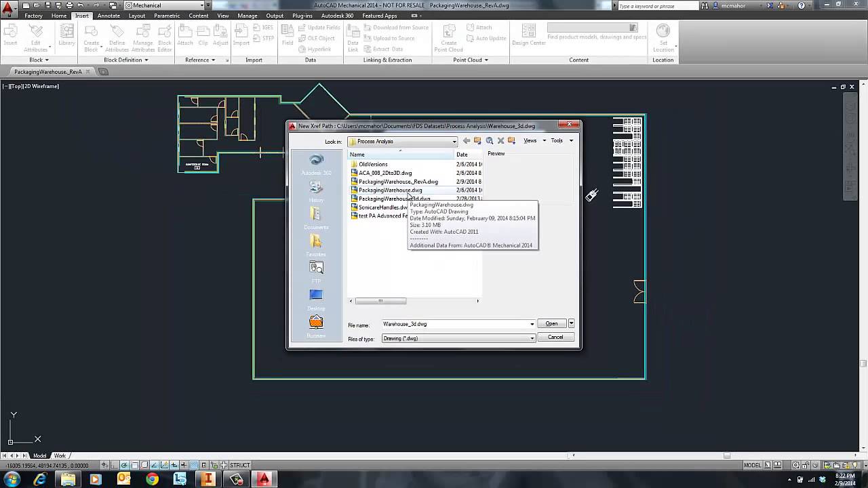Screen dimensions: 868x488
Task: Switch to the Annotate ribbon tab
Action: click(108, 16)
